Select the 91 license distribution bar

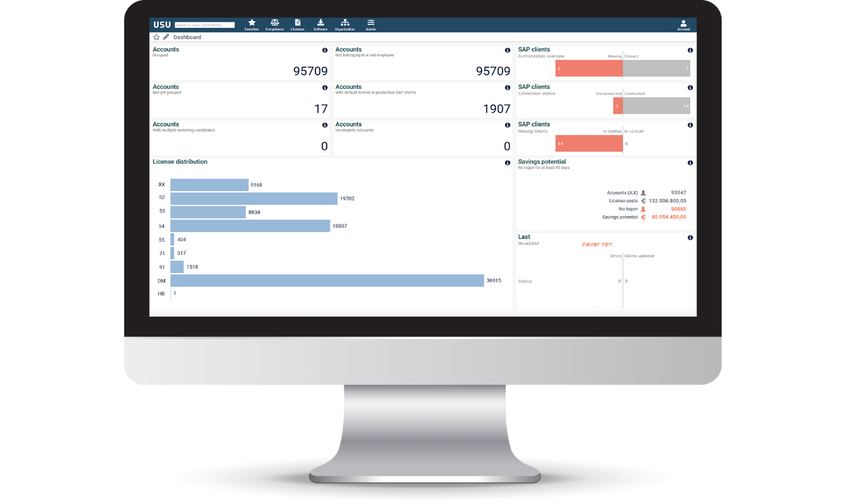coord(177,267)
